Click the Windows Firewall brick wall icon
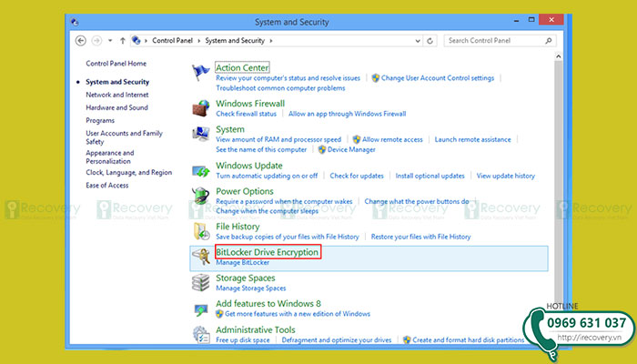 tap(201, 108)
